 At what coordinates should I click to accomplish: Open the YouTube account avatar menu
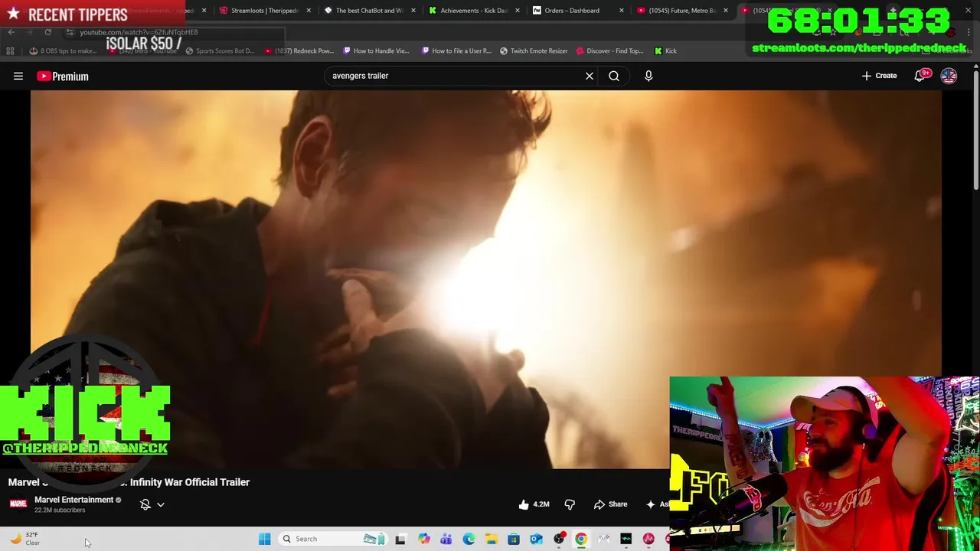(949, 76)
